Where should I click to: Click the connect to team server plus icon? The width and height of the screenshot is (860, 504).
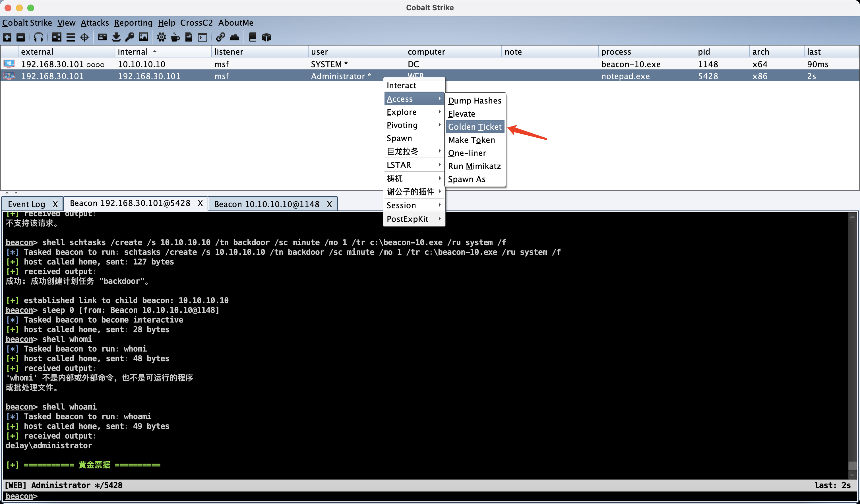point(7,37)
